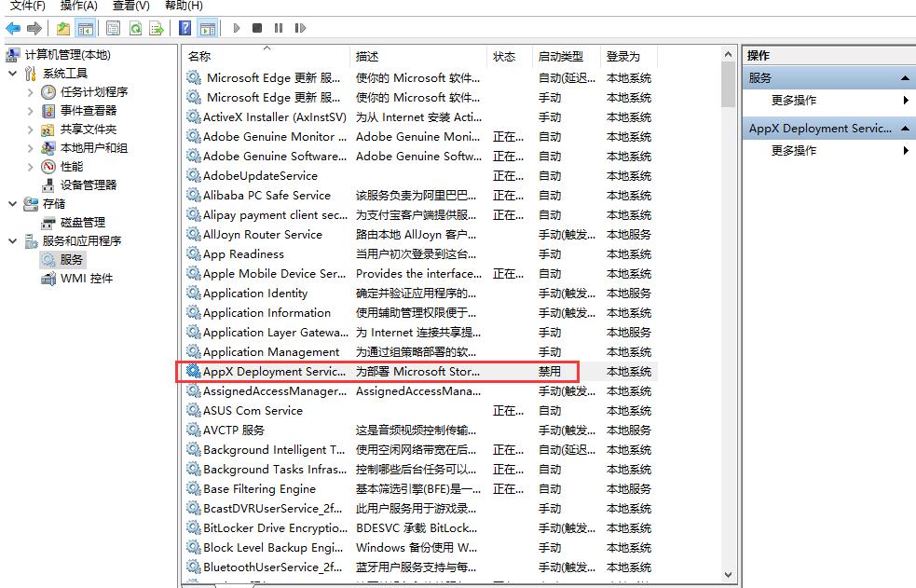
Task: Click the 计算机管理(本地) computer icon
Action: tap(13, 55)
